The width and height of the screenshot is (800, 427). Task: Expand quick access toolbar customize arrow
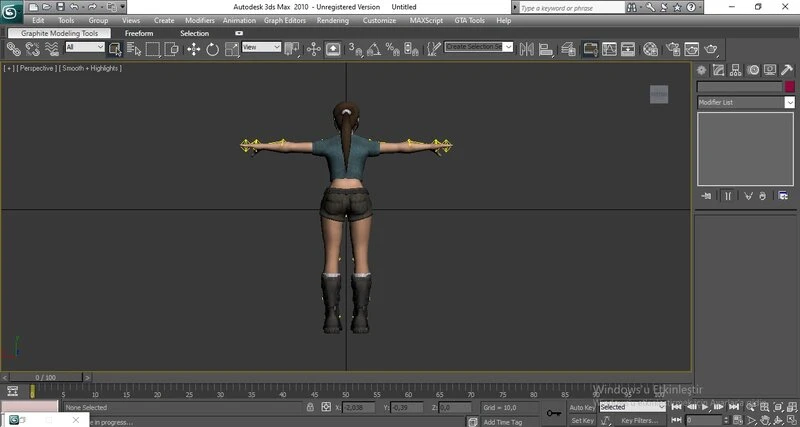(x=123, y=7)
